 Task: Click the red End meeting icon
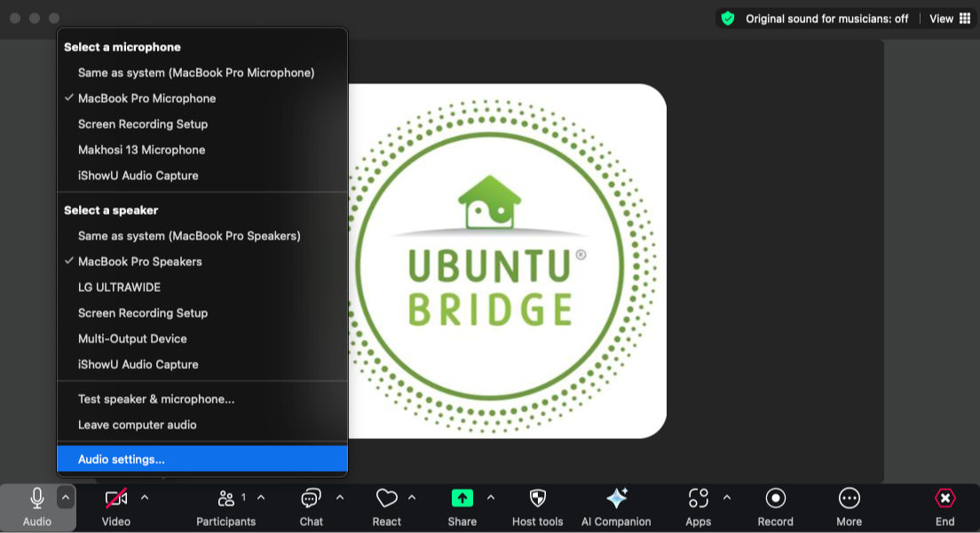(945, 498)
